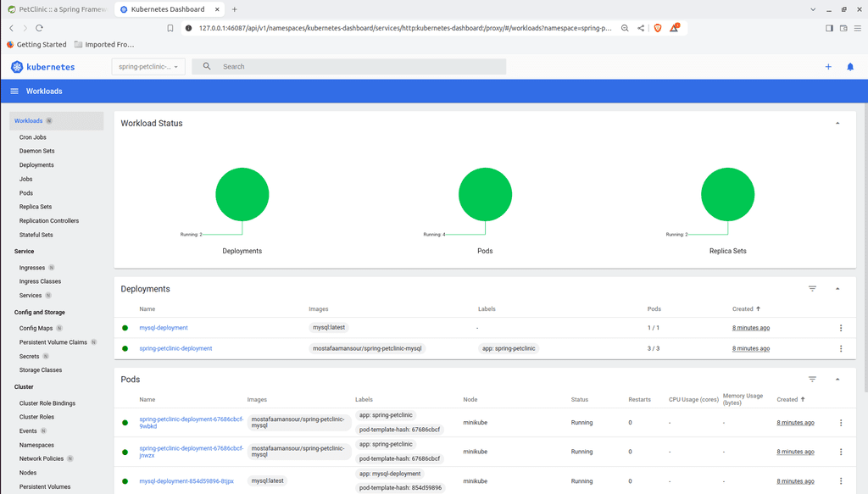Image resolution: width=868 pixels, height=494 pixels.
Task: Filter the Pods list
Action: pos(812,380)
